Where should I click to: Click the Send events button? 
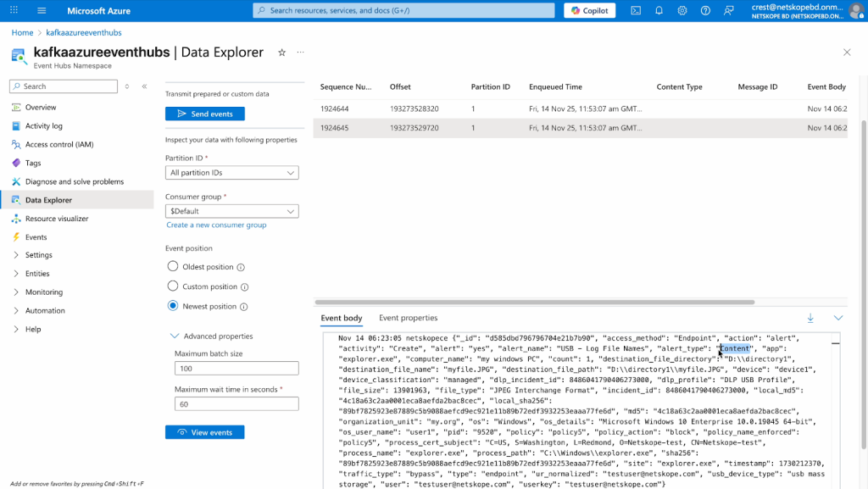(205, 114)
